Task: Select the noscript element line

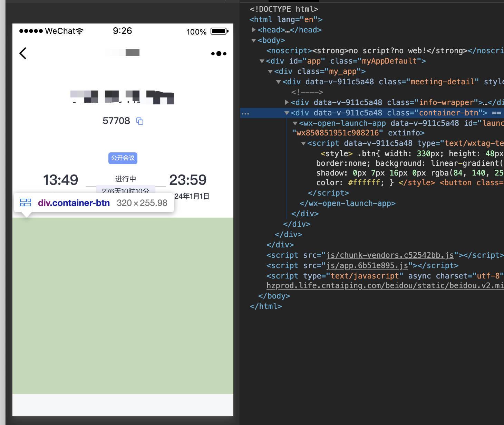Action: click(385, 50)
